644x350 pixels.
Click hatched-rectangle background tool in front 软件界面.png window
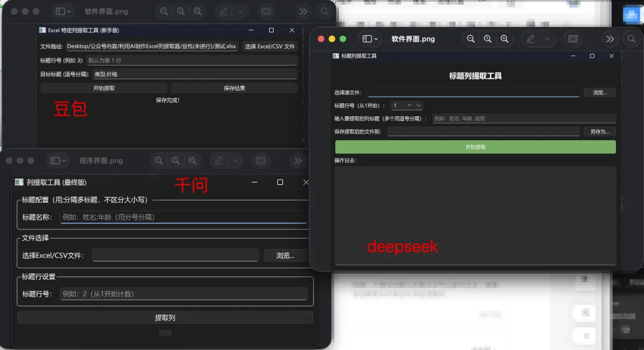573,39
